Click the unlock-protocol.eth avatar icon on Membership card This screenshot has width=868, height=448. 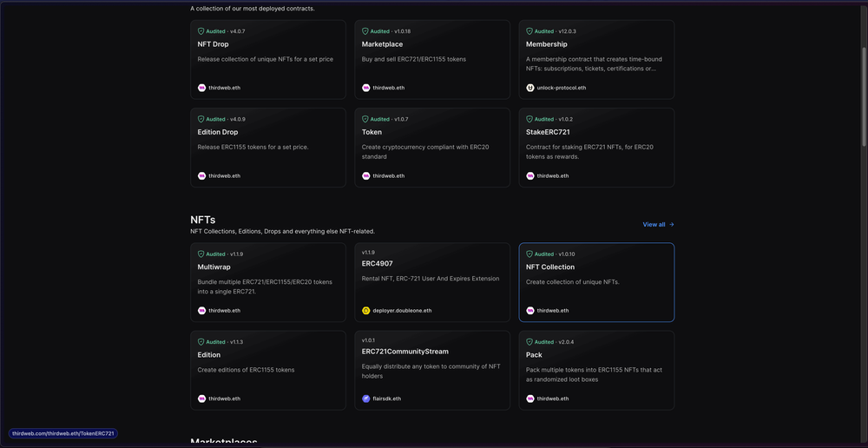[530, 88]
